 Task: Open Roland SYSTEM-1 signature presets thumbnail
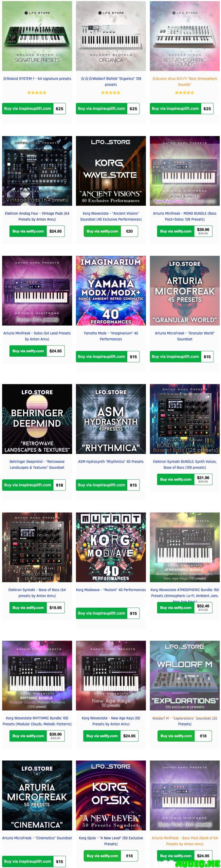tap(37, 36)
